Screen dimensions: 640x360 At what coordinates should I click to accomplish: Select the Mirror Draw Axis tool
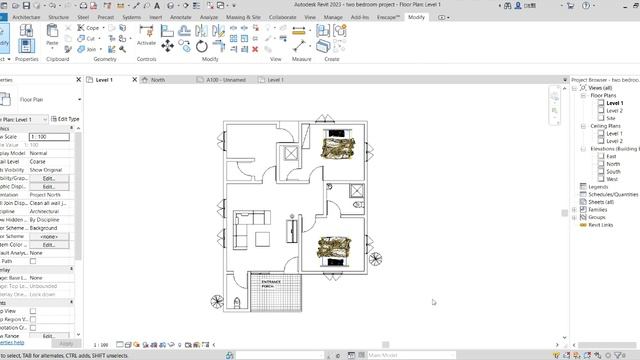218,31
